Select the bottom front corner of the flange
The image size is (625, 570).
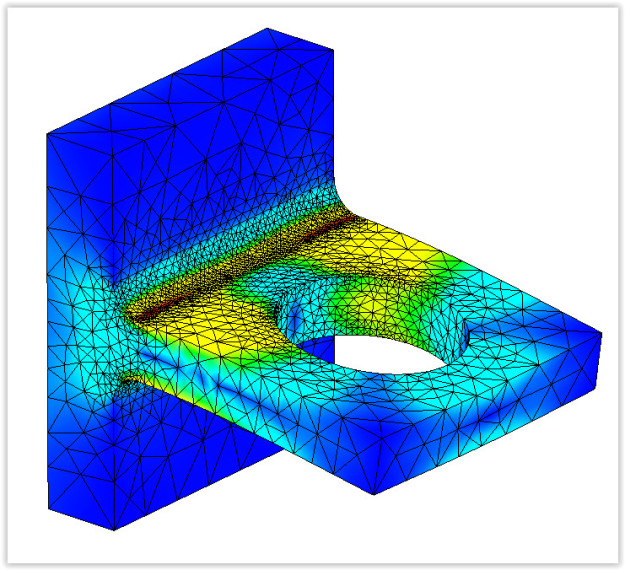click(x=372, y=493)
